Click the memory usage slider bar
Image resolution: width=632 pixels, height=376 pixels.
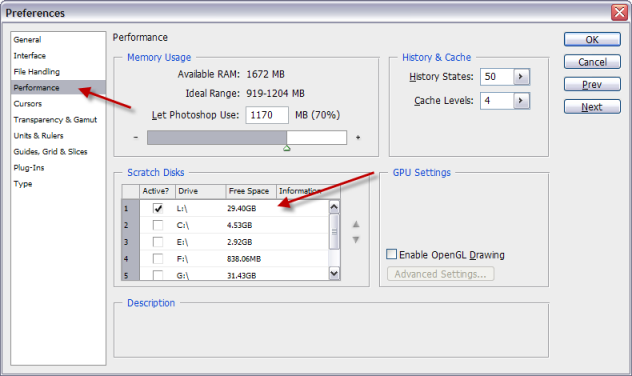(x=247, y=137)
